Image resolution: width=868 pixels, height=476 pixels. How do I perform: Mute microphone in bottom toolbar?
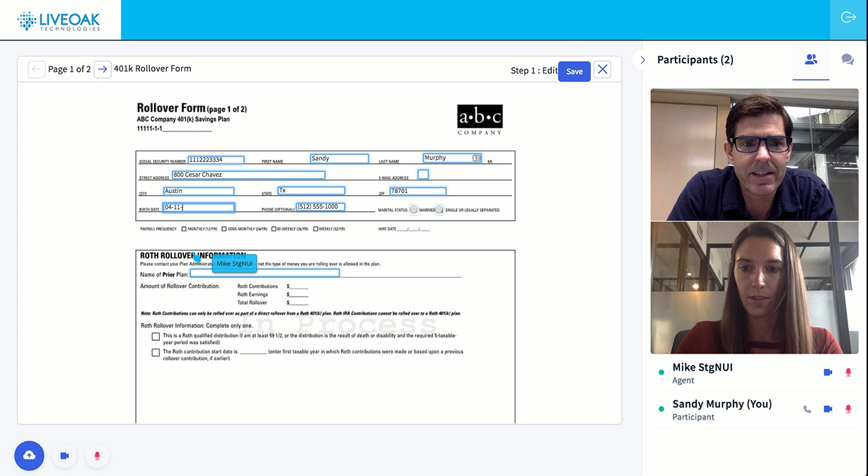(97, 455)
